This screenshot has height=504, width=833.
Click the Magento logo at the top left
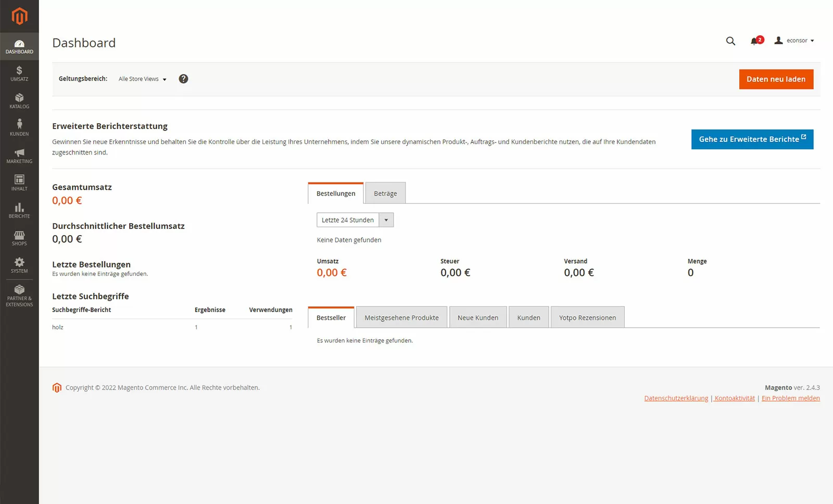point(19,16)
